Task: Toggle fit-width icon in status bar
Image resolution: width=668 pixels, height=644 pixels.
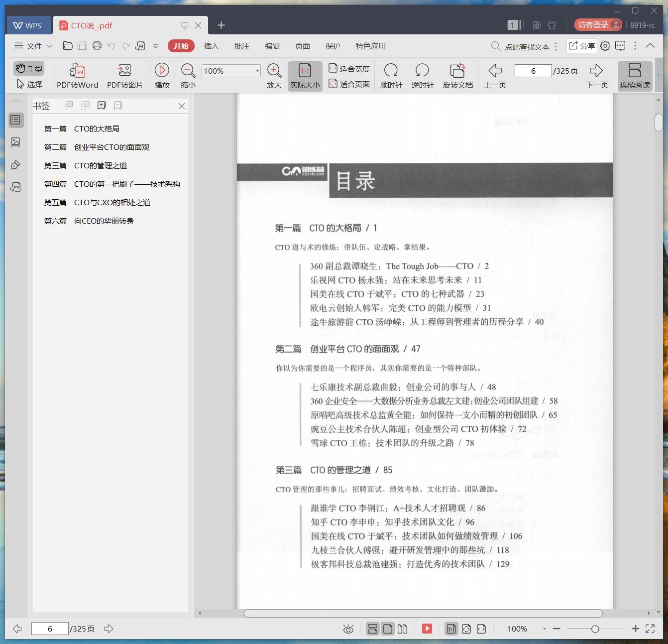Action: (x=481, y=629)
